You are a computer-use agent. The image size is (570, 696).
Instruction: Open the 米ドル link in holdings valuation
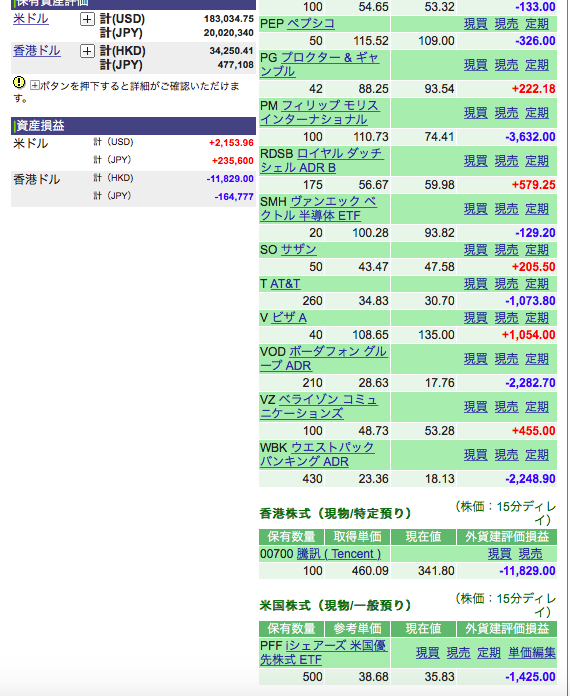coord(31,19)
